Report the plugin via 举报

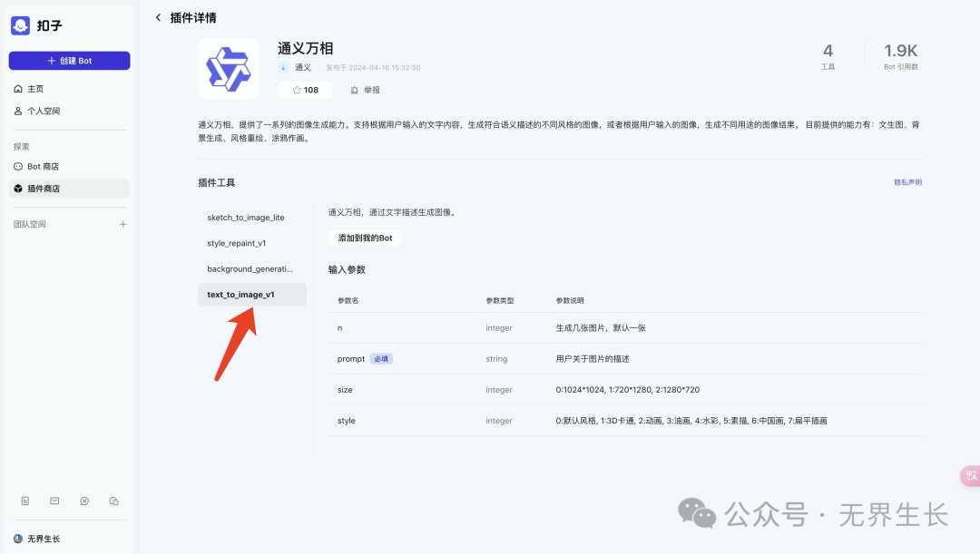pyautogui.click(x=365, y=90)
